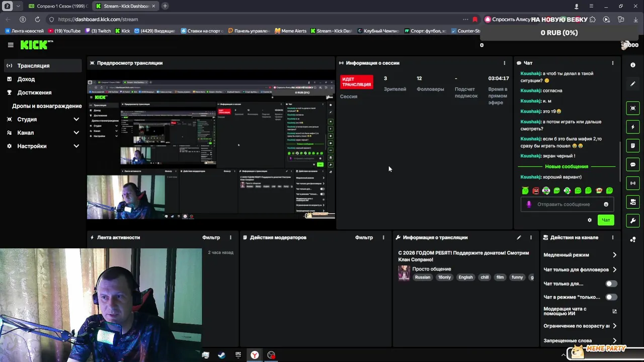Click the English stream tag
Image resolution: width=644 pixels, height=362 pixels.
(x=465, y=277)
